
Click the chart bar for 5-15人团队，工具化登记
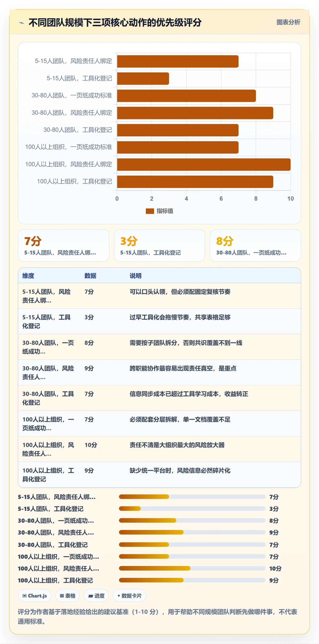point(143,78)
